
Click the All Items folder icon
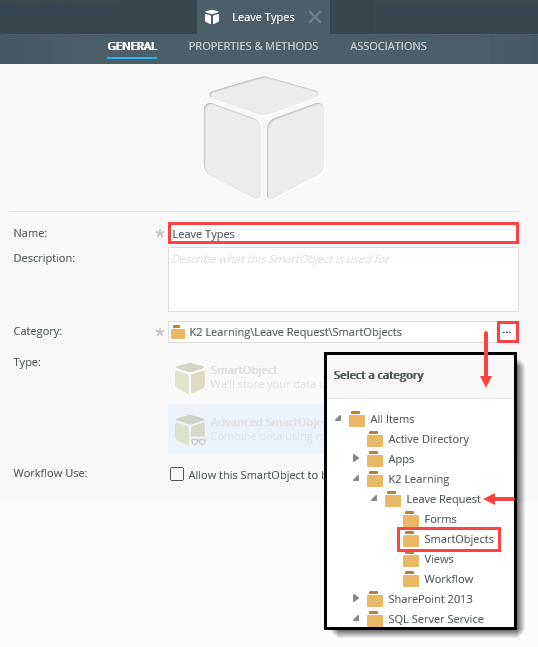(357, 419)
